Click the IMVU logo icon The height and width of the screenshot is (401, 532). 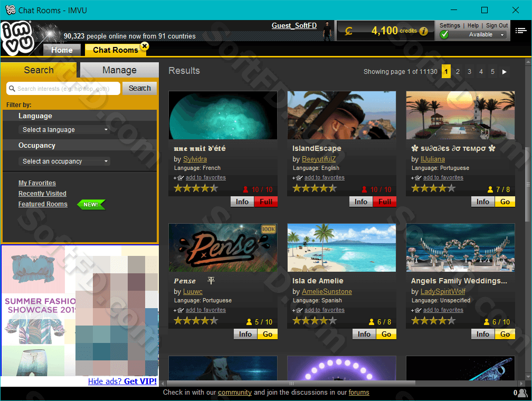17,37
